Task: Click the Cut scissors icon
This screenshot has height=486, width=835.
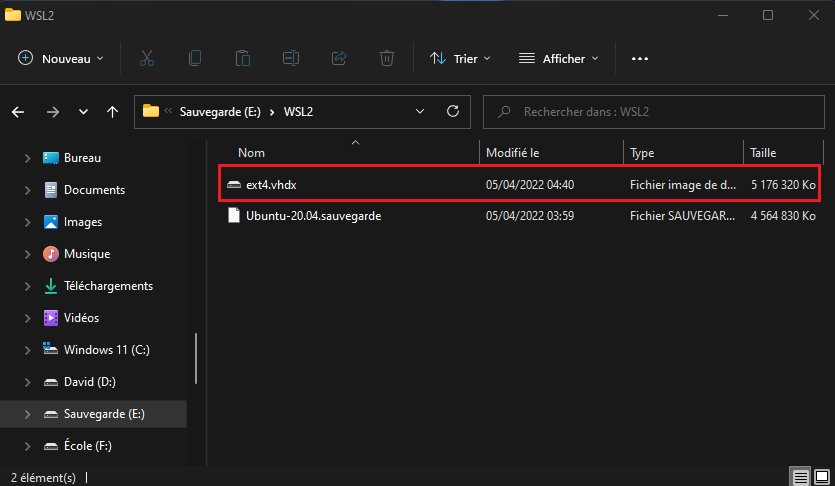Action: coord(146,58)
